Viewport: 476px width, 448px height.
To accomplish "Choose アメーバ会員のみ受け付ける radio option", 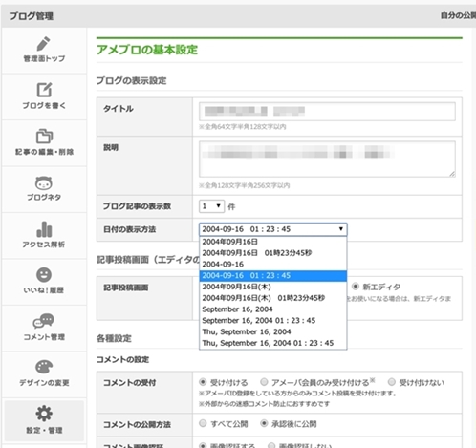I will pyautogui.click(x=264, y=382).
